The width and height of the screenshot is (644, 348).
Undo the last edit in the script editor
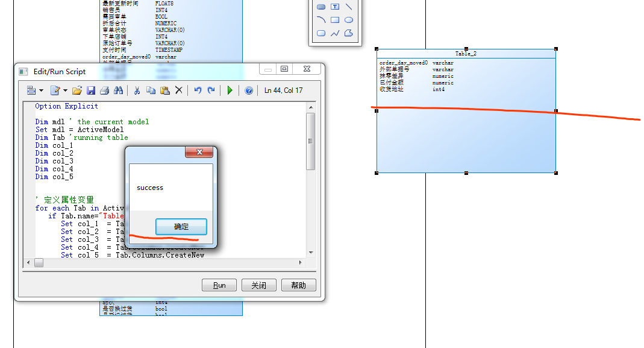(x=198, y=90)
